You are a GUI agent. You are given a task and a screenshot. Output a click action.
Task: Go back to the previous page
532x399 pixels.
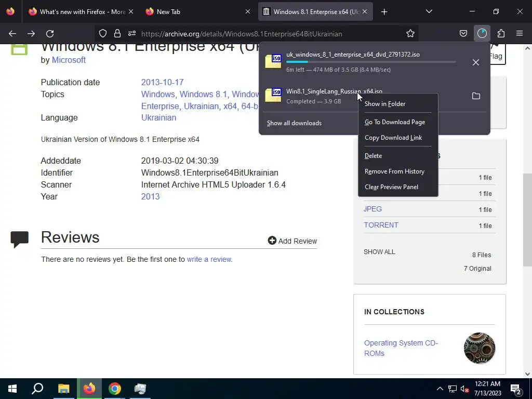click(x=12, y=34)
